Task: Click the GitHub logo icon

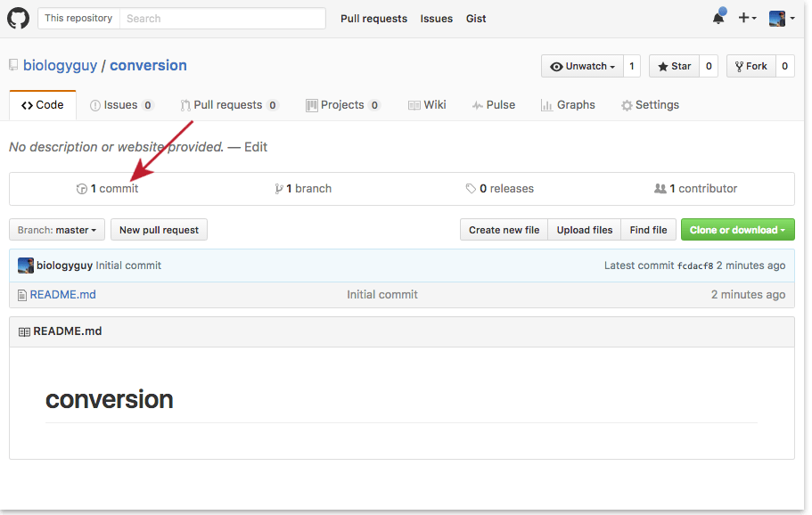Action: (19, 18)
